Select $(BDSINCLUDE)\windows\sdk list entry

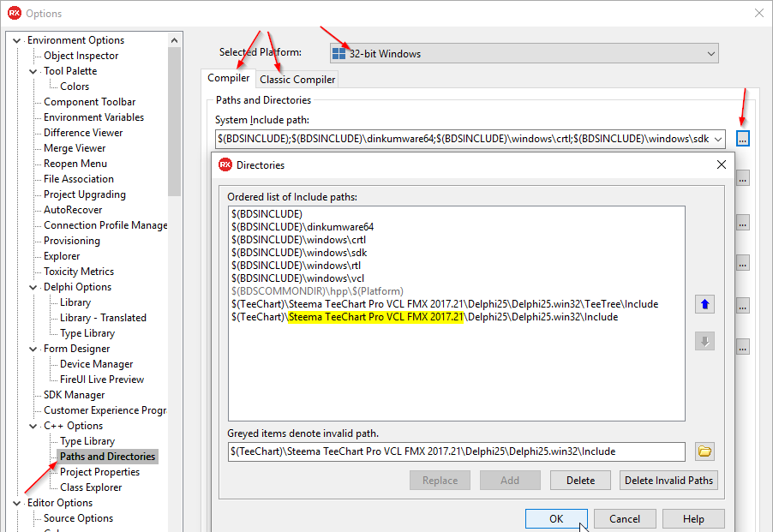299,253
